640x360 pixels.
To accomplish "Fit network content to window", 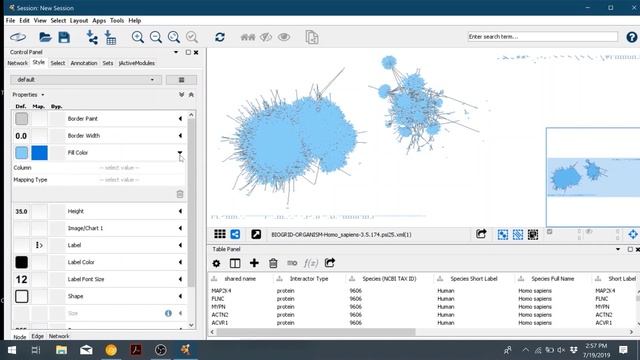I will (174, 38).
